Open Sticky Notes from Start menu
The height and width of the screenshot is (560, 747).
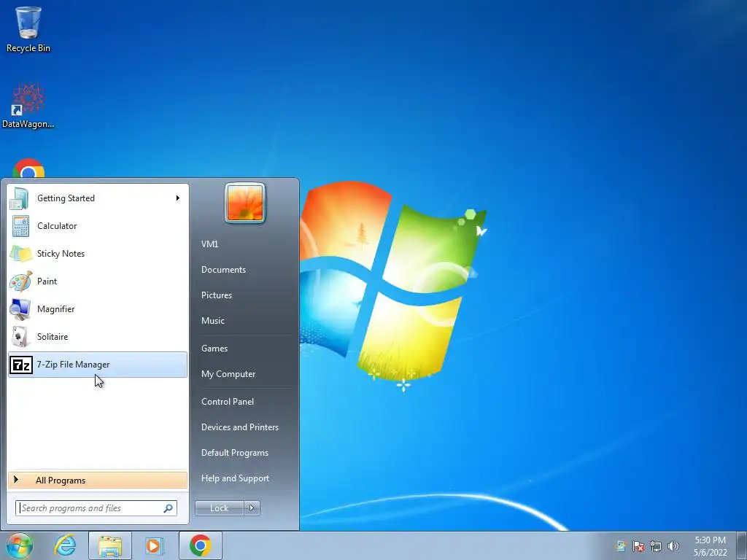pos(97,253)
